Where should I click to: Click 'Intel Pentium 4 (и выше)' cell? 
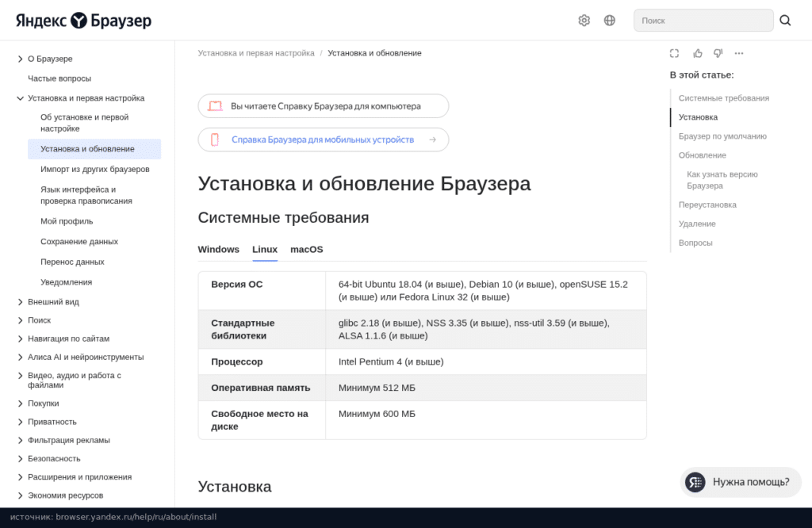(486, 362)
